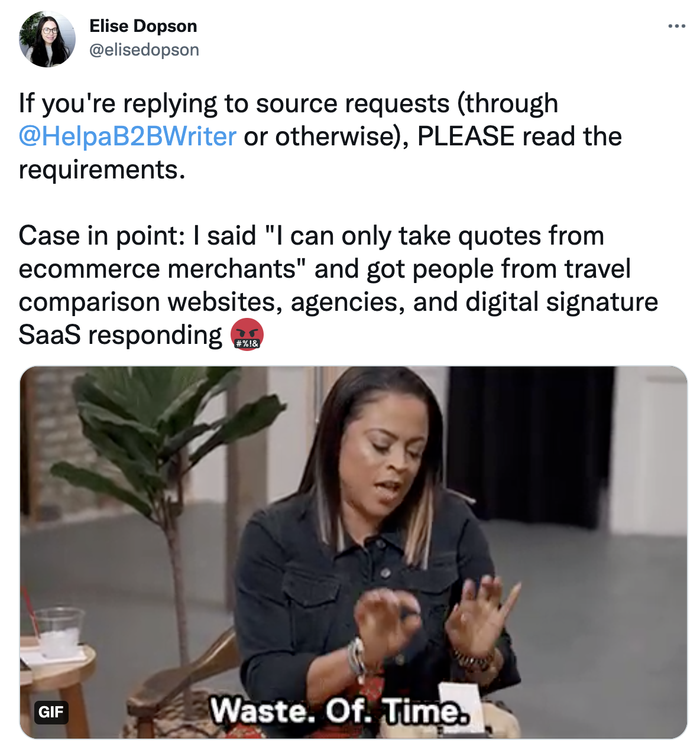This screenshot has width=700, height=754.
Task: Click the GIF badge on the media
Action: tap(51, 712)
